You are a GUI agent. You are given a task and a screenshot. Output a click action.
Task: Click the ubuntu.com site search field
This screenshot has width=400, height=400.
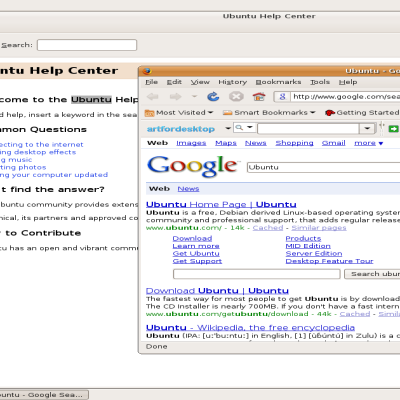click(257, 274)
